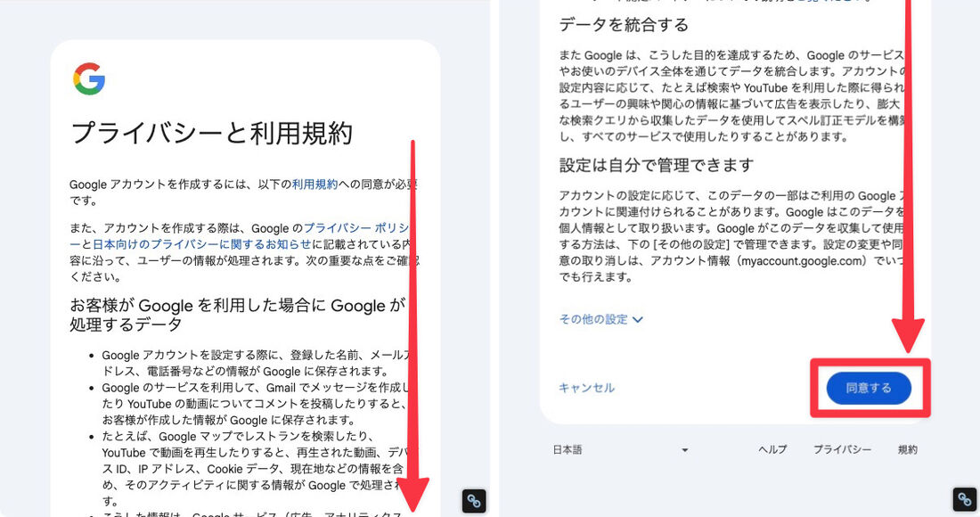The height and width of the screenshot is (517, 980).
Task: Expand その他の設定 options
Action: [600, 319]
